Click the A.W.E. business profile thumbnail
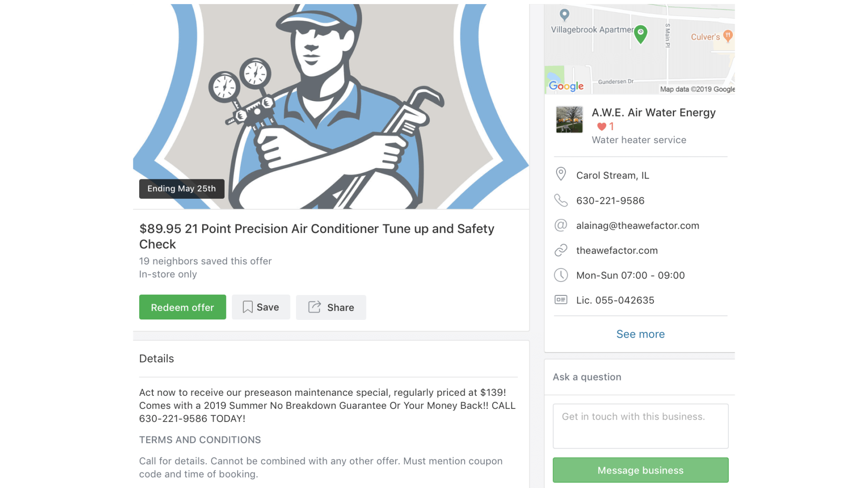This screenshot has height=488, width=868. click(569, 119)
